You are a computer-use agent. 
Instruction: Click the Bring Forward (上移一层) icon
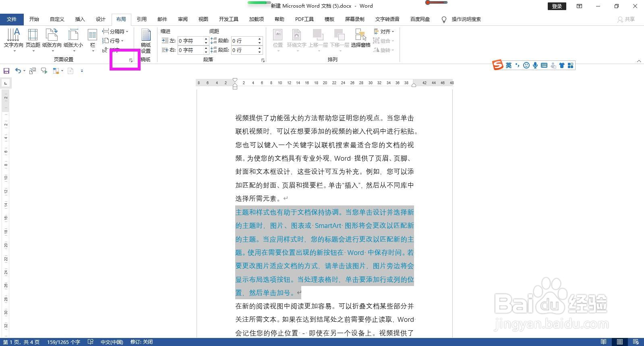(x=318, y=35)
